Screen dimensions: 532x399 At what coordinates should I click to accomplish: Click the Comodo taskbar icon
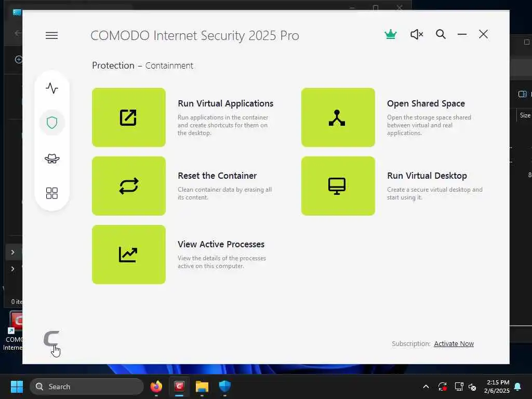[x=179, y=387]
